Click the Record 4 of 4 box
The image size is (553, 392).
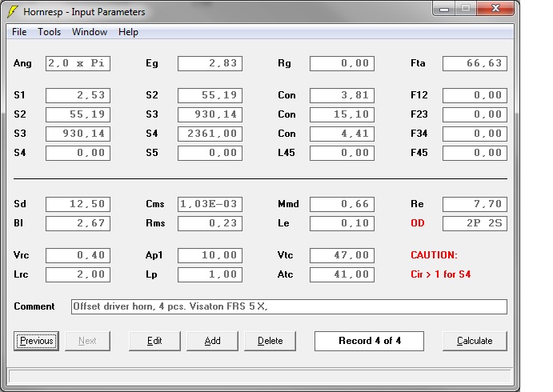(x=369, y=341)
